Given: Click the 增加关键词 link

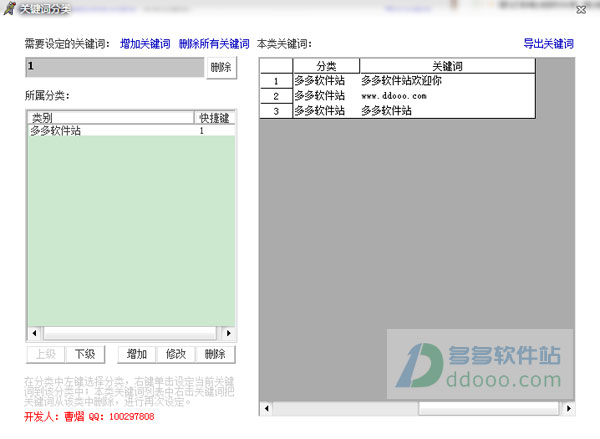Looking at the screenshot, I should [x=145, y=44].
